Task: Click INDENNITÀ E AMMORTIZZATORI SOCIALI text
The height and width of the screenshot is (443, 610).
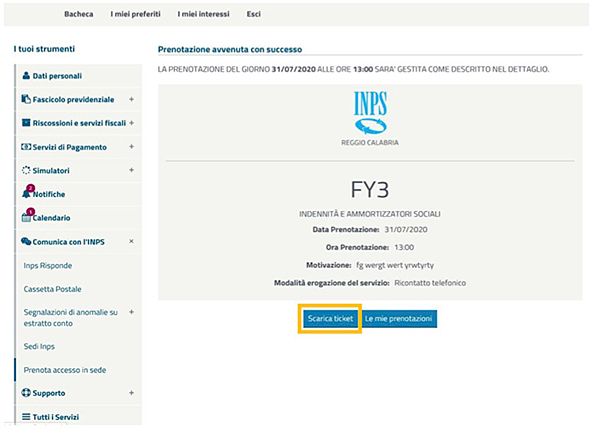Action: tap(370, 214)
